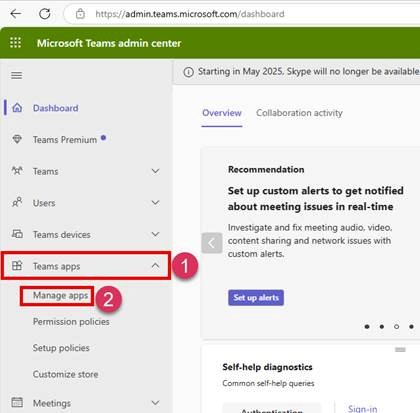This screenshot has height=413, width=420.
Task: Open Setup policies page
Action: (61, 348)
